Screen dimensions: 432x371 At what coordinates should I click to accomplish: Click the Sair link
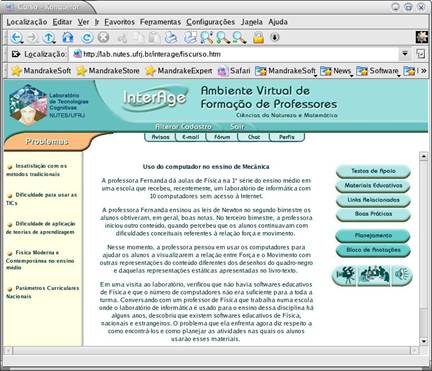(x=237, y=127)
